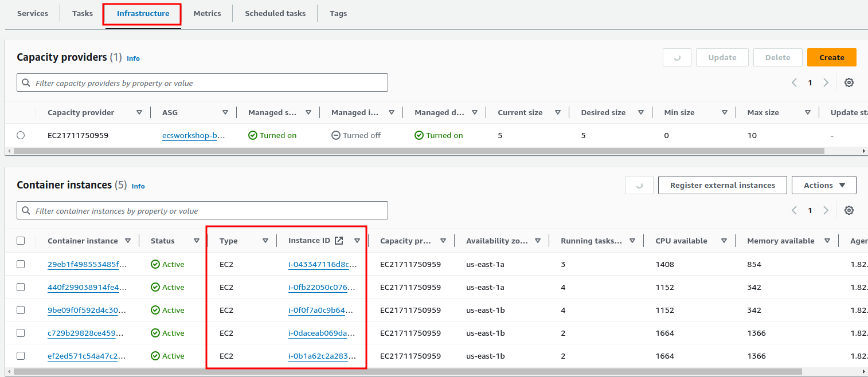
Task: Open instance link i-0fb22050c076
Action: click(x=322, y=287)
